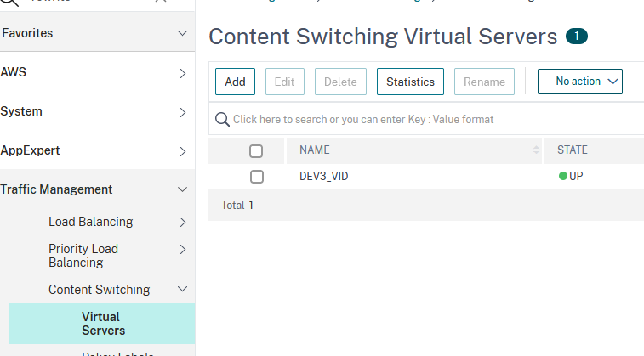Click the sort arrows on the NAME column
Viewport: 644px width, 356px height.
[x=536, y=150]
